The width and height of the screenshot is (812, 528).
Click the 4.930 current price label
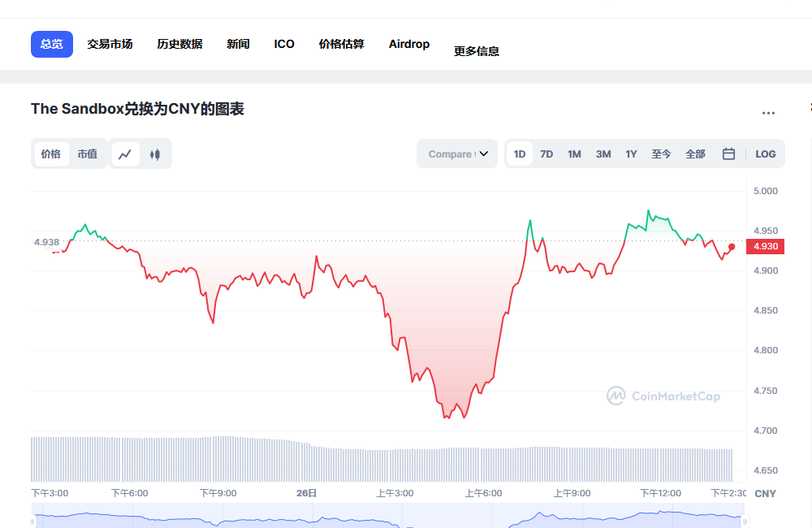pos(766,247)
